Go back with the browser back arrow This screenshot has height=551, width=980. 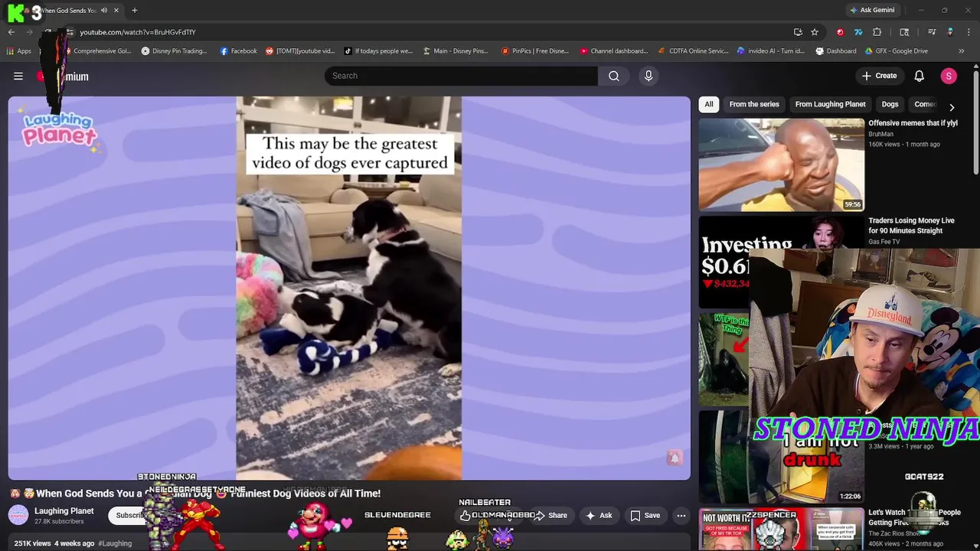[x=11, y=32]
